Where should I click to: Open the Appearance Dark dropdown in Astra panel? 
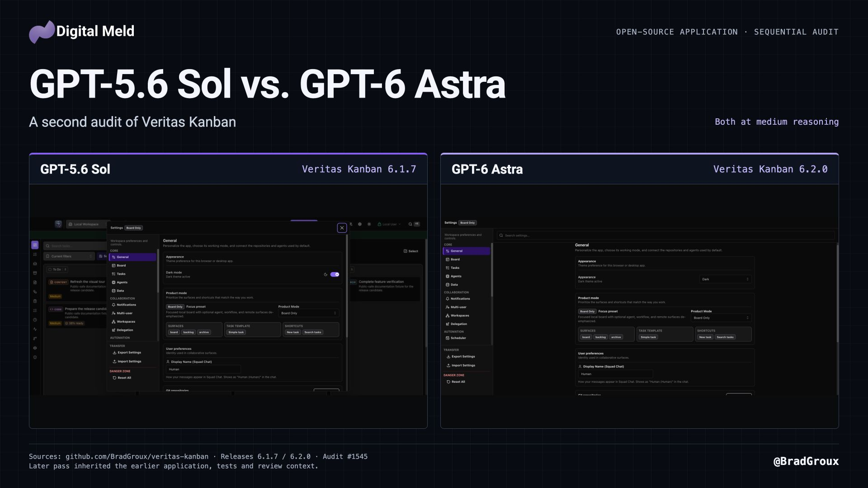[x=725, y=279]
